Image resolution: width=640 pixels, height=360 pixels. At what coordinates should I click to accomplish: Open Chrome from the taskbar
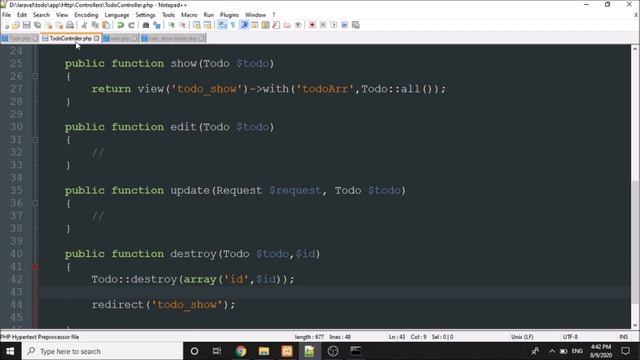pos(241,351)
